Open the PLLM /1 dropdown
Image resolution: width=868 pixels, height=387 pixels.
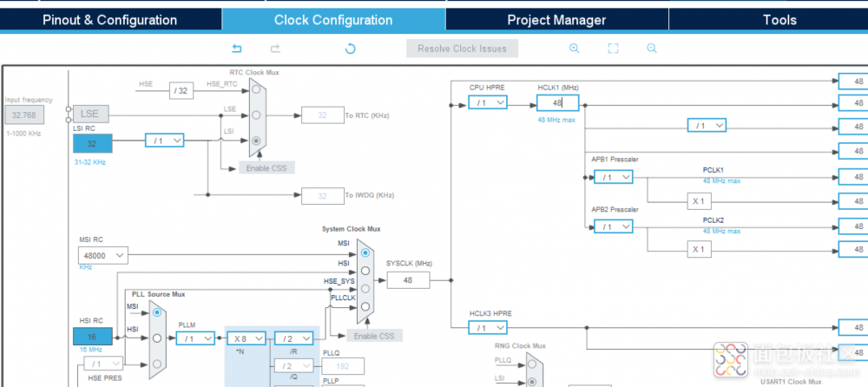195,338
